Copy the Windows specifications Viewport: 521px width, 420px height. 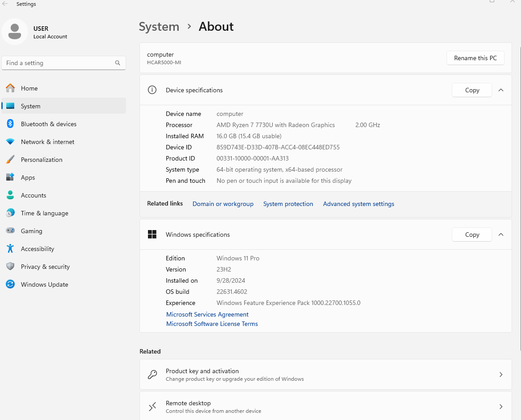pyautogui.click(x=472, y=235)
